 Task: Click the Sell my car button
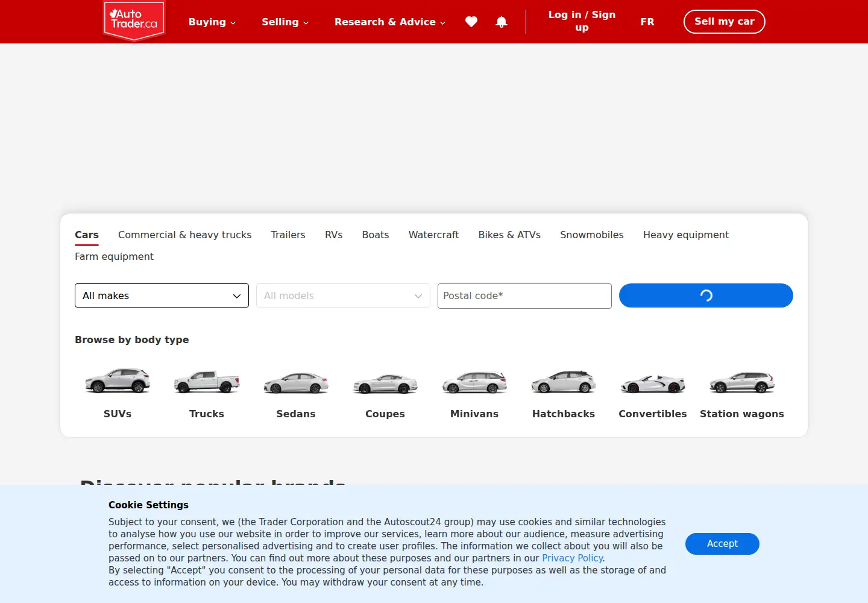coord(724,22)
